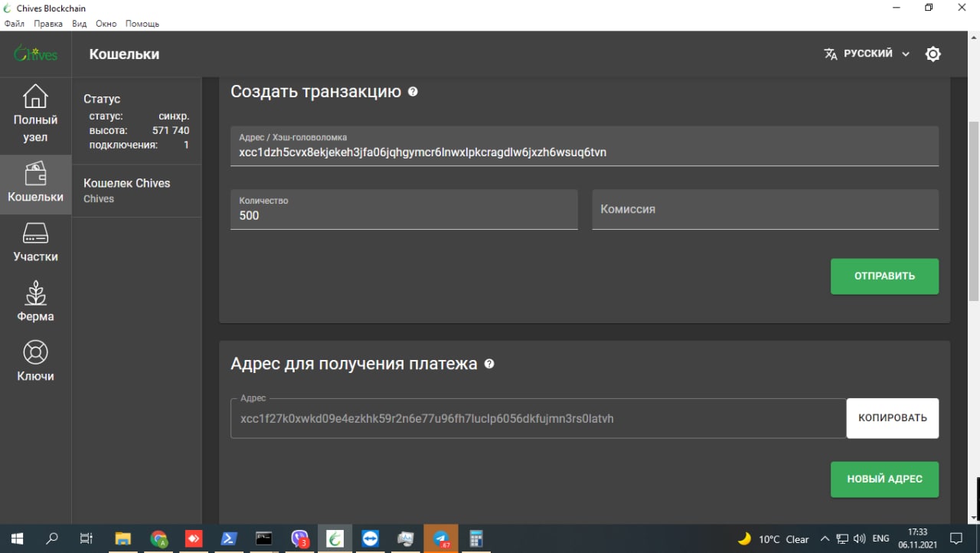The height and width of the screenshot is (553, 980).
Task: Open the Участки plots section
Action: pos(35,242)
